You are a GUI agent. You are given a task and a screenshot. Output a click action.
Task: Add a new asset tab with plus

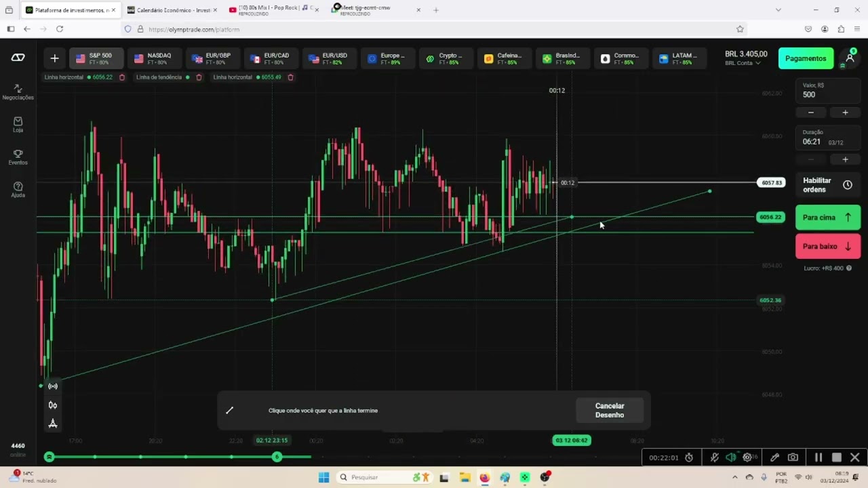tap(55, 58)
